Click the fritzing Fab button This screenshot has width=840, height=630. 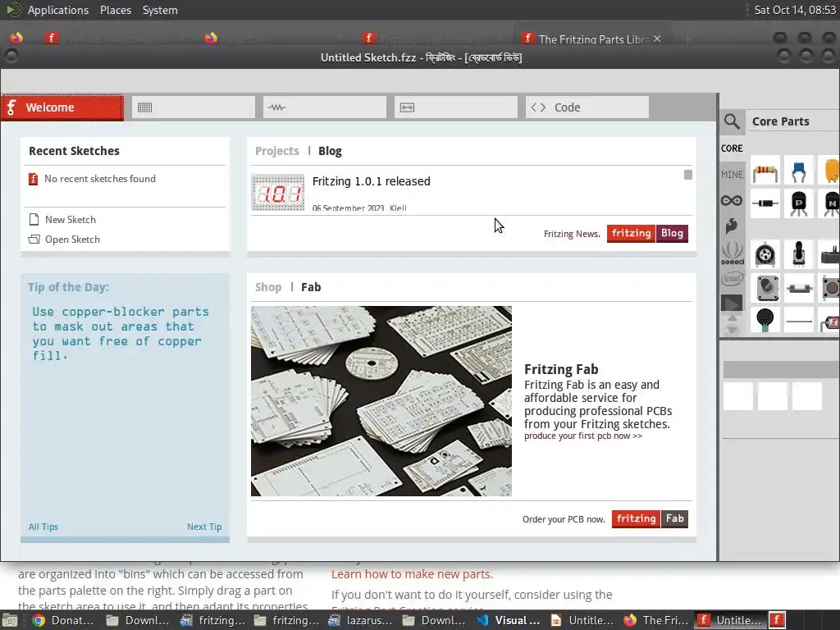coord(650,518)
